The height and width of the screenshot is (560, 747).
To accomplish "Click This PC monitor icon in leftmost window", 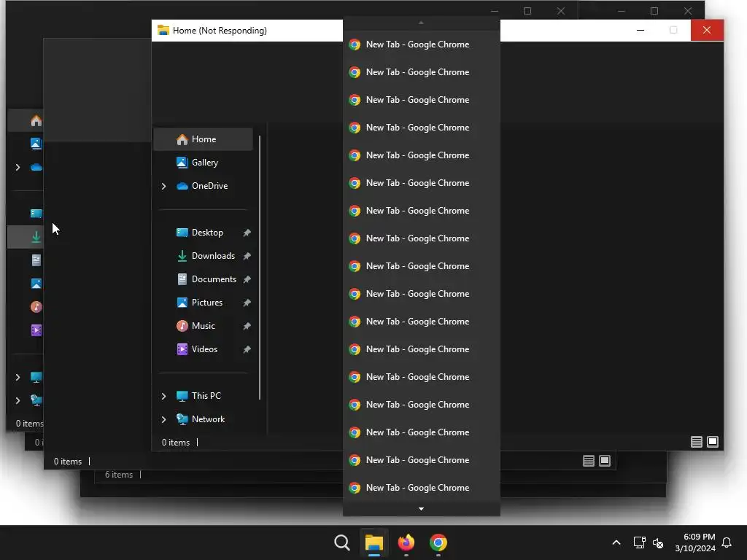I will point(36,377).
